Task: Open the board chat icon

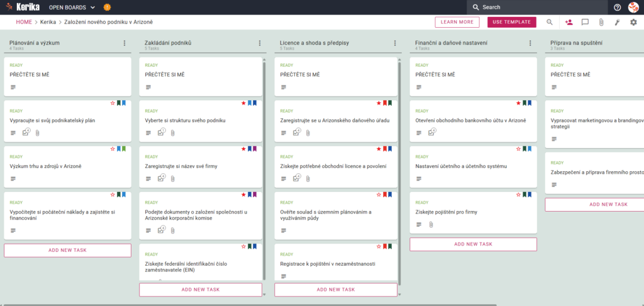Action: pyautogui.click(x=586, y=22)
